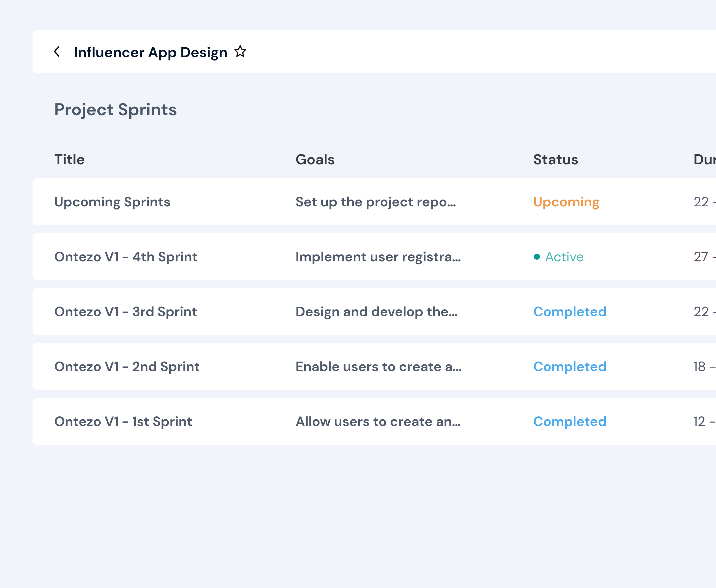Click the Active status label
This screenshot has height=588, width=716.
pos(564,257)
